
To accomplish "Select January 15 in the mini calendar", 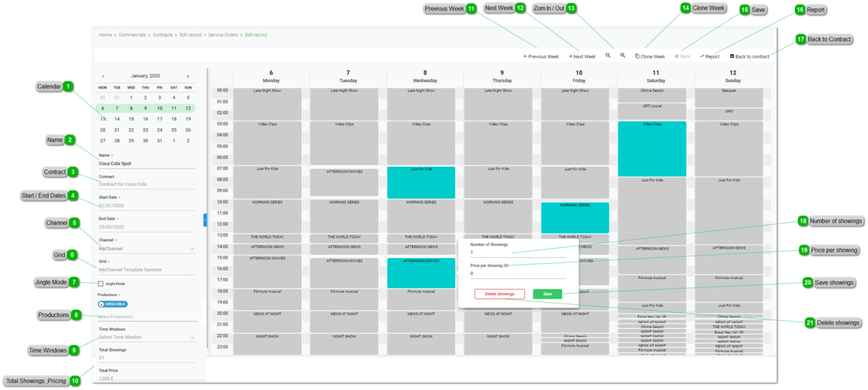I will click(x=131, y=119).
